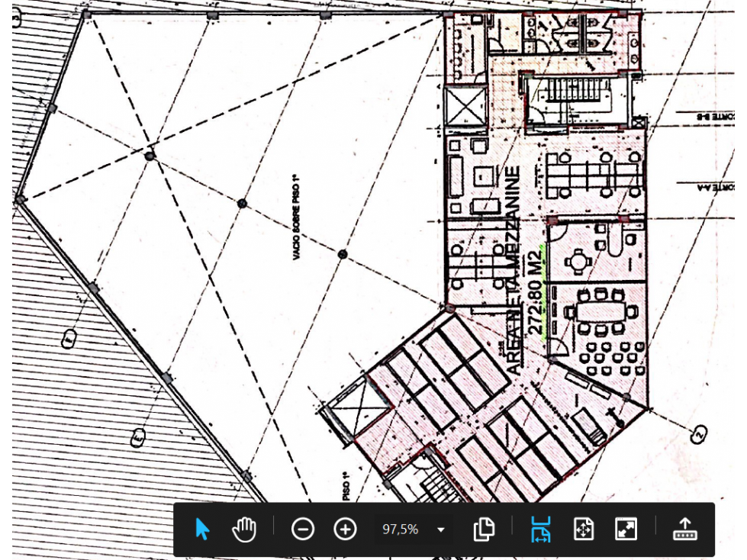
Task: Click the 272.80 M2 area text
Action: click(536, 292)
